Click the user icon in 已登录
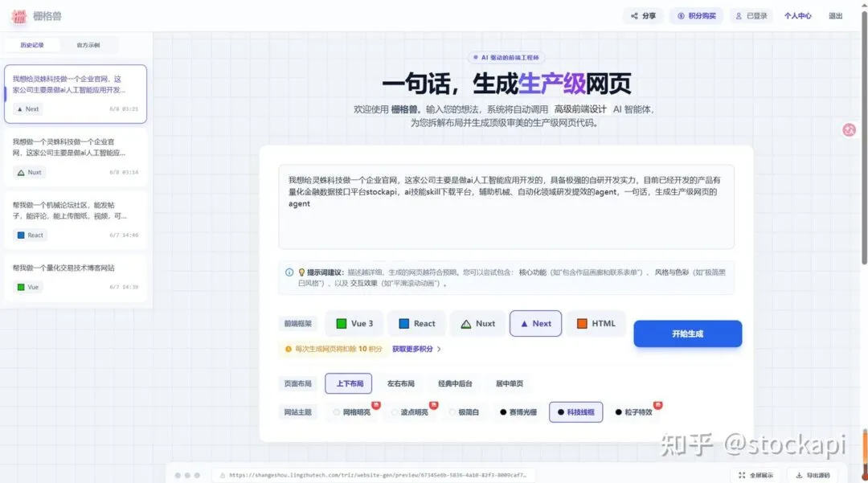 pos(739,16)
